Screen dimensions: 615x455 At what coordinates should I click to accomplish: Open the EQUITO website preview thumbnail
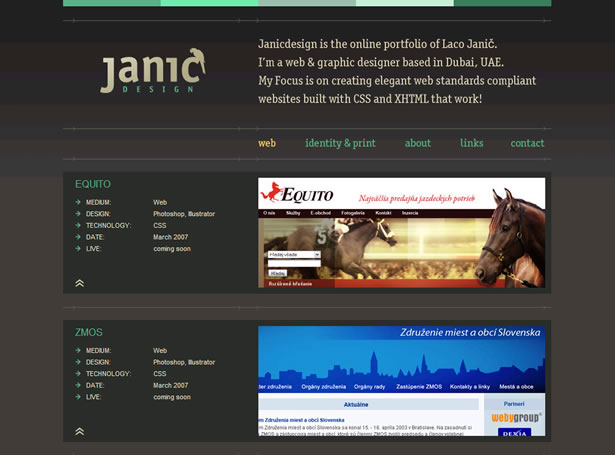click(x=402, y=233)
